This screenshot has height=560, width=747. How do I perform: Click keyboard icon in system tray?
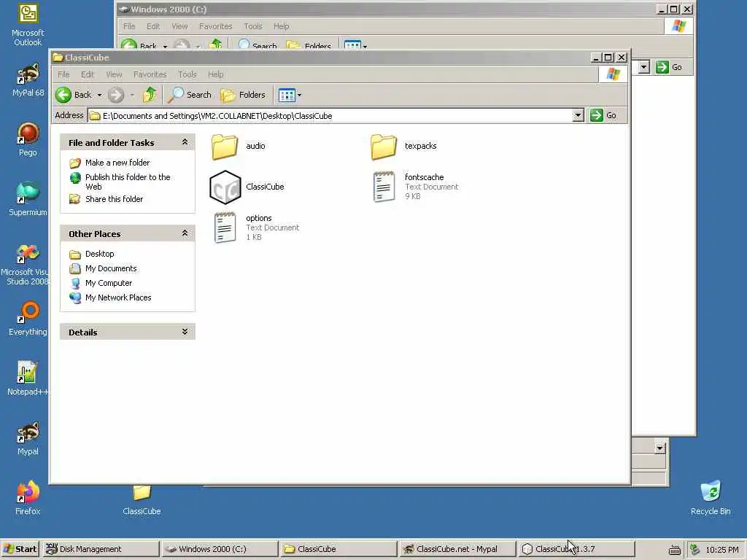pyautogui.click(x=674, y=550)
